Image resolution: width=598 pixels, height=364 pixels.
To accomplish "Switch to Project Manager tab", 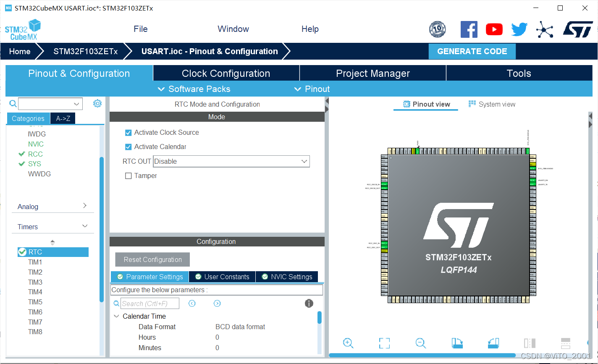I will click(373, 73).
